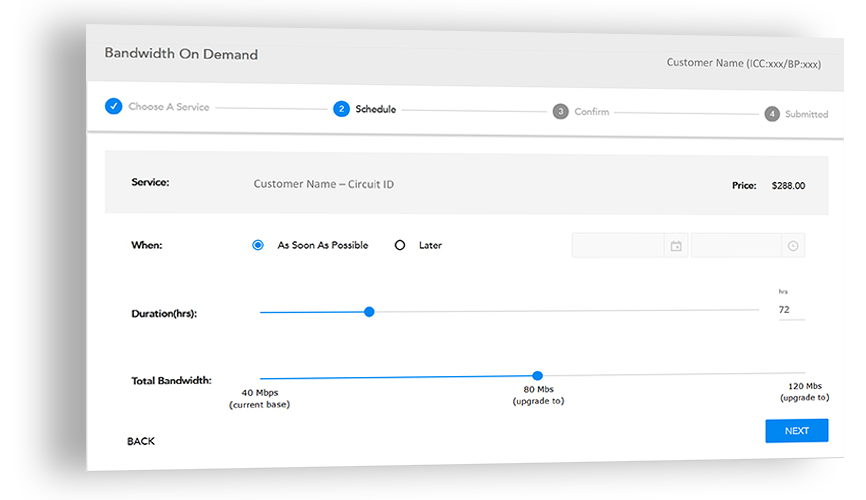This screenshot has width=866, height=500.
Task: Click the $288.00 price value
Action: (788, 186)
